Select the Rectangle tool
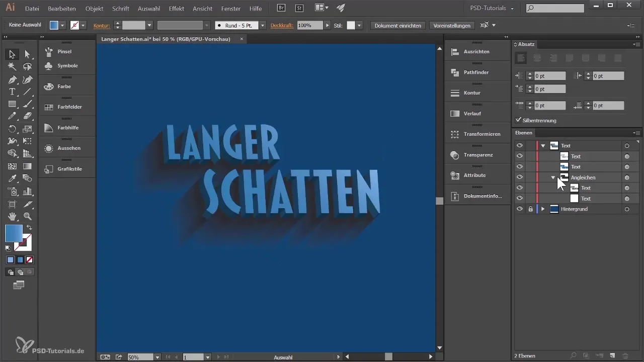The width and height of the screenshot is (644, 362). click(12, 104)
